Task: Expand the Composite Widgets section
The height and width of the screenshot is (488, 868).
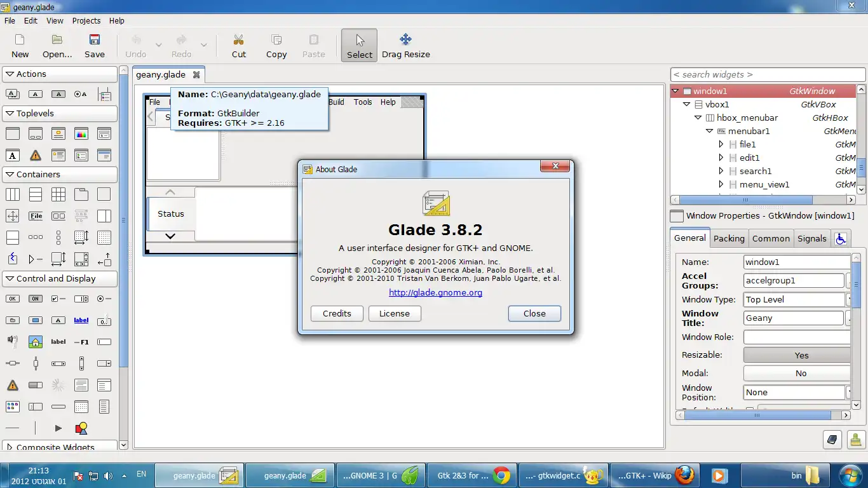Action: click(60, 447)
